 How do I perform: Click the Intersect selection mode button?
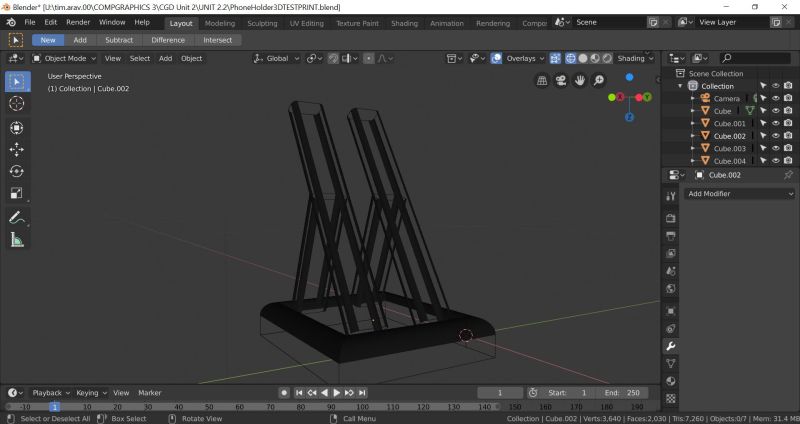point(217,40)
